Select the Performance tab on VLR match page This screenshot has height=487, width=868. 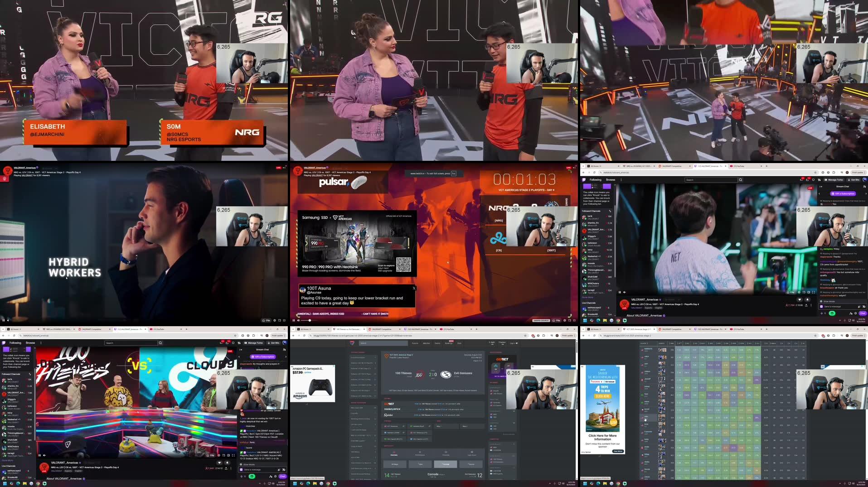420,453
